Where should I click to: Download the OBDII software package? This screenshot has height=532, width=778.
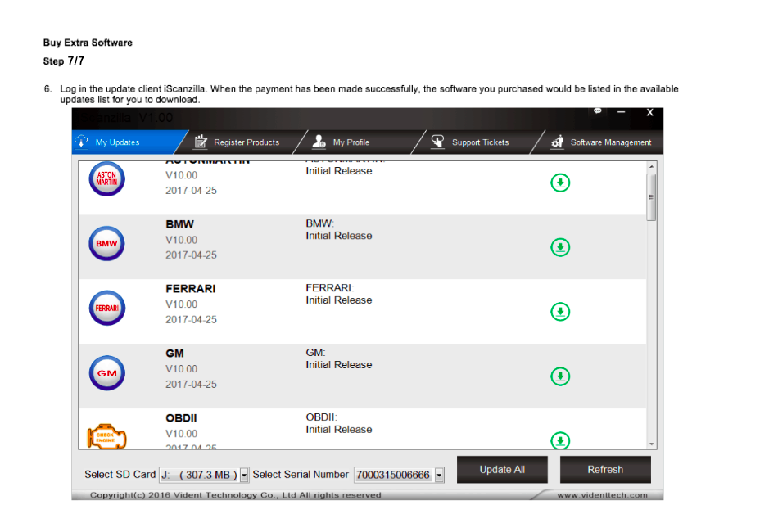[x=560, y=440]
